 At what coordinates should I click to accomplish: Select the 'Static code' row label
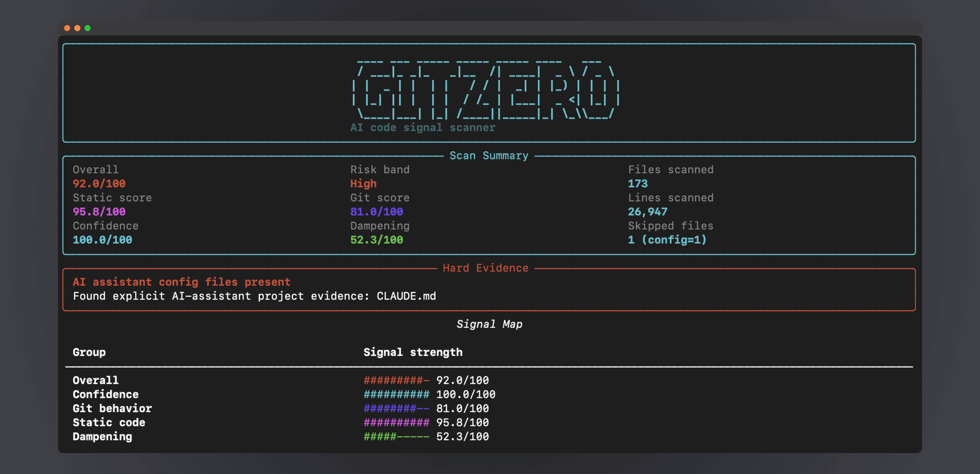pyautogui.click(x=109, y=423)
